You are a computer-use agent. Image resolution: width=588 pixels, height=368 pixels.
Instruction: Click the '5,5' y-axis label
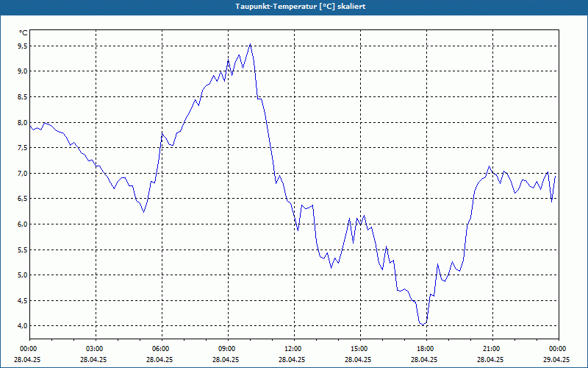(x=23, y=250)
